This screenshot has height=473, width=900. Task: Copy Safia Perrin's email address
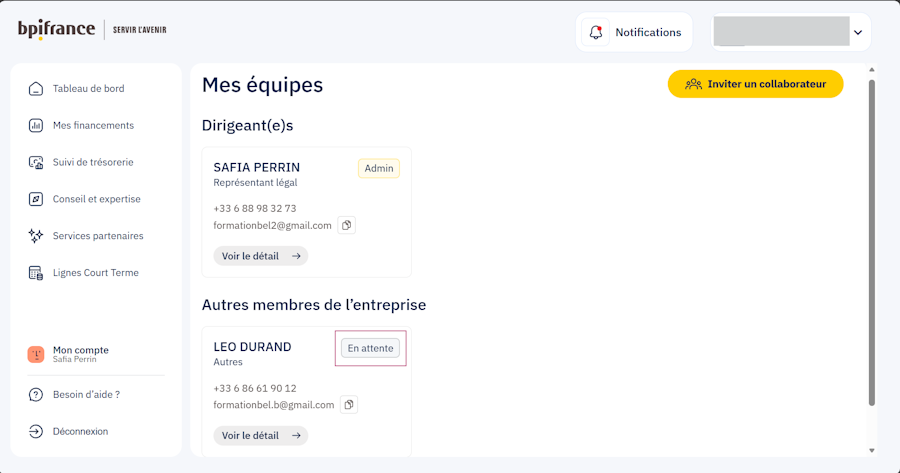click(346, 225)
